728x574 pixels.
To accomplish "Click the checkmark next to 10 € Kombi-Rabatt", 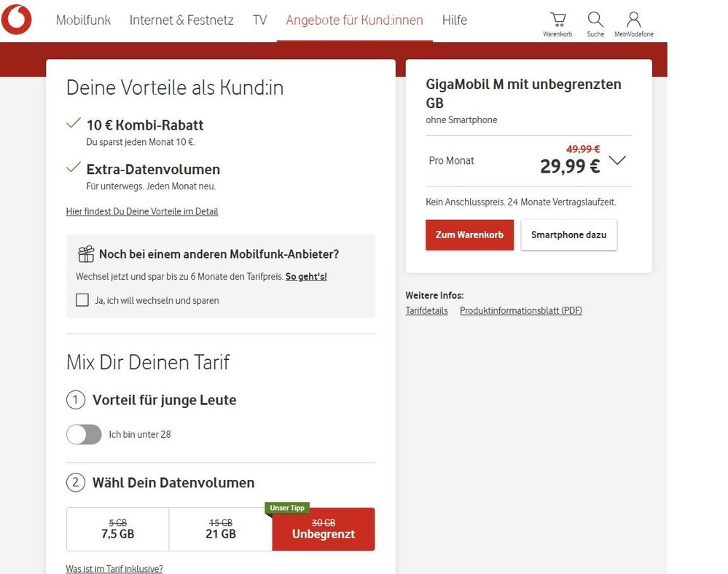I will point(73,123).
